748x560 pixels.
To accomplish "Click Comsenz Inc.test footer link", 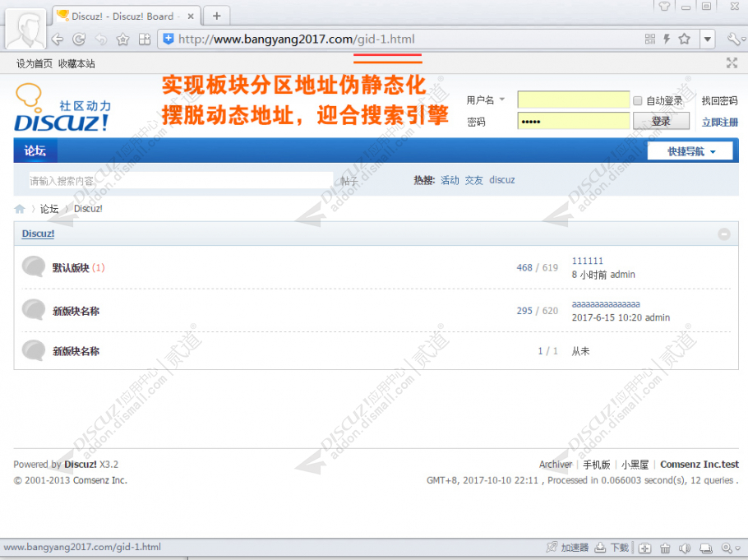I will click(x=700, y=464).
